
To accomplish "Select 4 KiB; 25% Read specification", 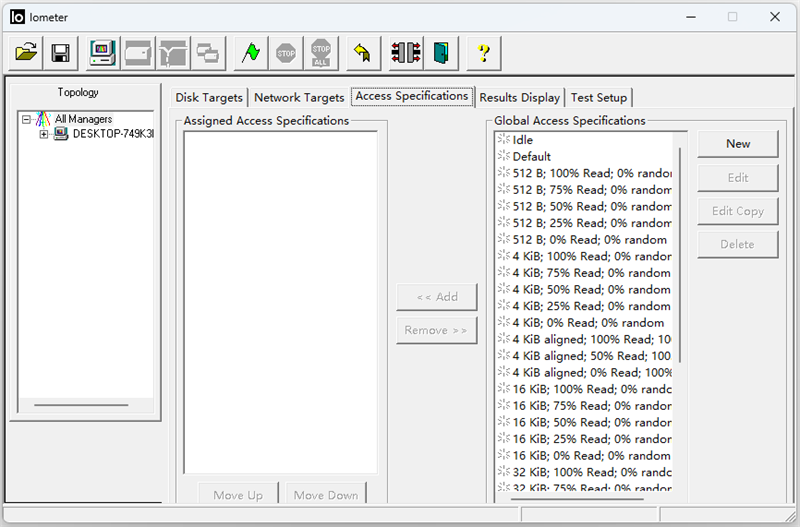I will (x=584, y=306).
